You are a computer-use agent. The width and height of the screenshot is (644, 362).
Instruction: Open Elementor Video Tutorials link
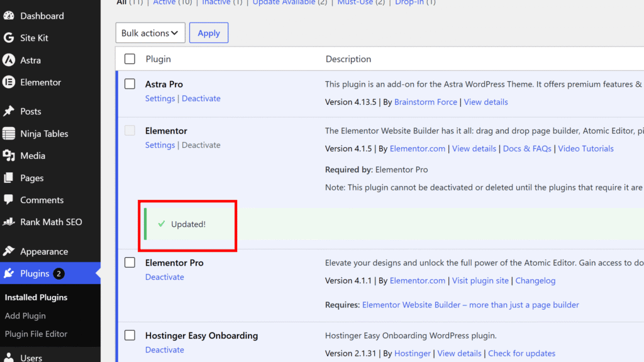click(x=586, y=148)
